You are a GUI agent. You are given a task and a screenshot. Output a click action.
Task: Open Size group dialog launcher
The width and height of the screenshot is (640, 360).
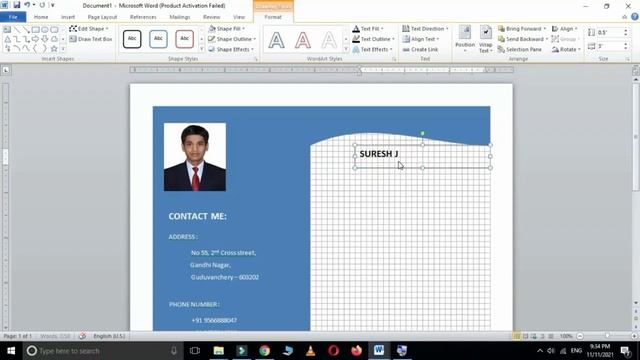tap(628, 59)
